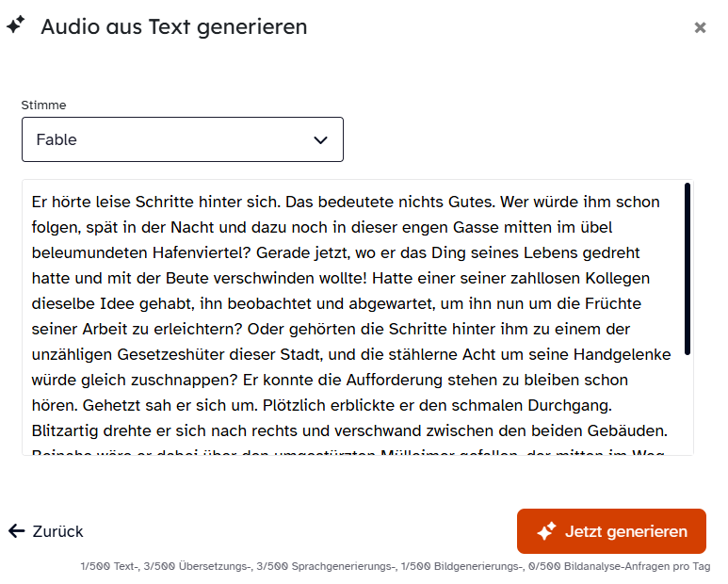Viewport: 728px width, 584px height.
Task: Click the back arrow icon next to Zurück
Action: click(x=16, y=531)
